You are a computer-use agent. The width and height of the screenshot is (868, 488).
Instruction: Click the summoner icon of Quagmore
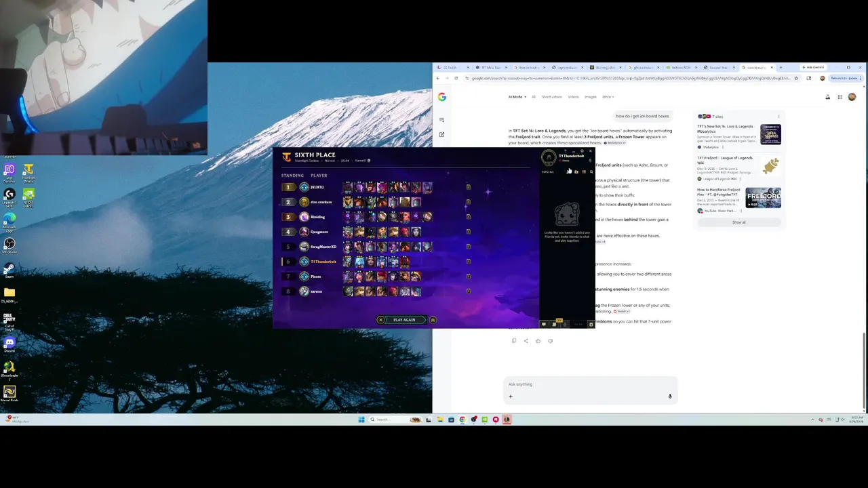[x=304, y=232]
